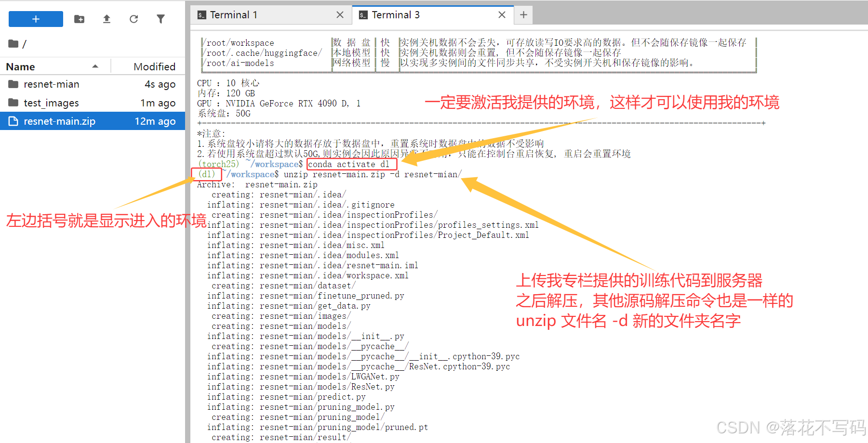Image resolution: width=868 pixels, height=443 pixels.
Task: Click the line inflating pruning_model.py
Action: [x=301, y=407]
